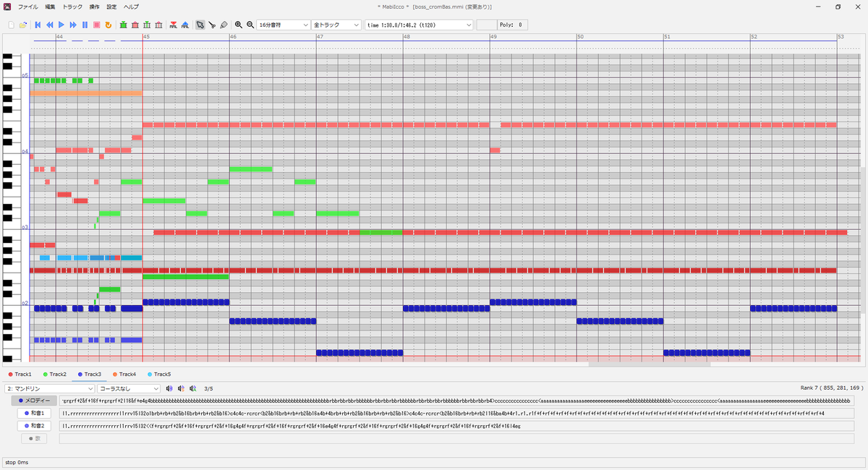Switch to the Track4 tab
Screen dimensions: 868x470
coord(124,374)
